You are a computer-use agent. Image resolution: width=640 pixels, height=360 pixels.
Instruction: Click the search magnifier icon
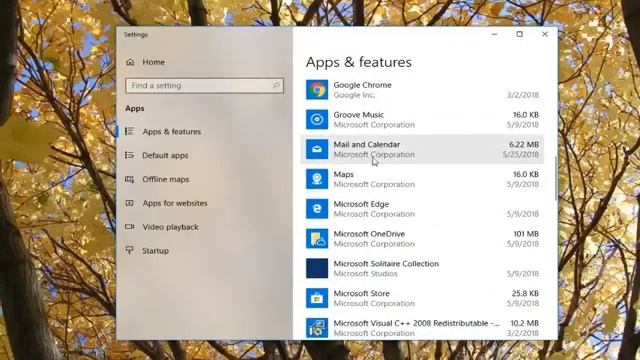(x=276, y=85)
